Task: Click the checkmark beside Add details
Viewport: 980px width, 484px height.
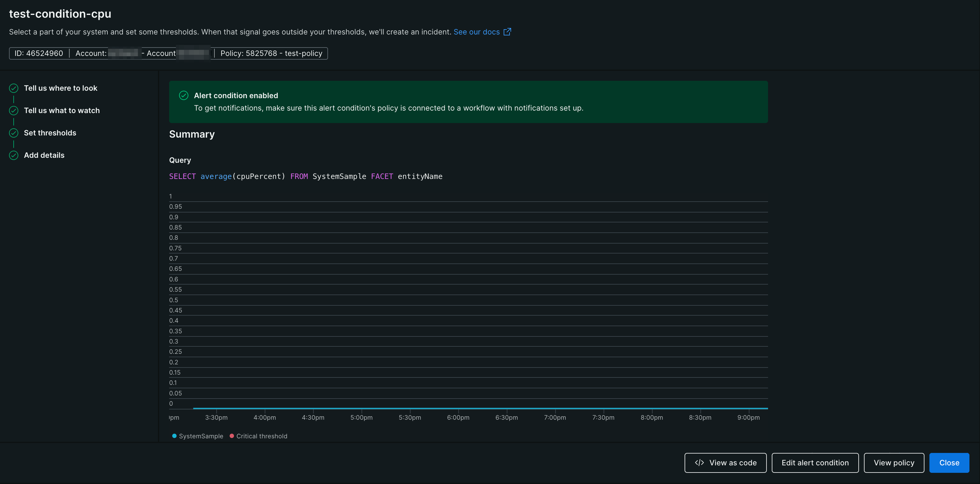Action: (x=13, y=155)
